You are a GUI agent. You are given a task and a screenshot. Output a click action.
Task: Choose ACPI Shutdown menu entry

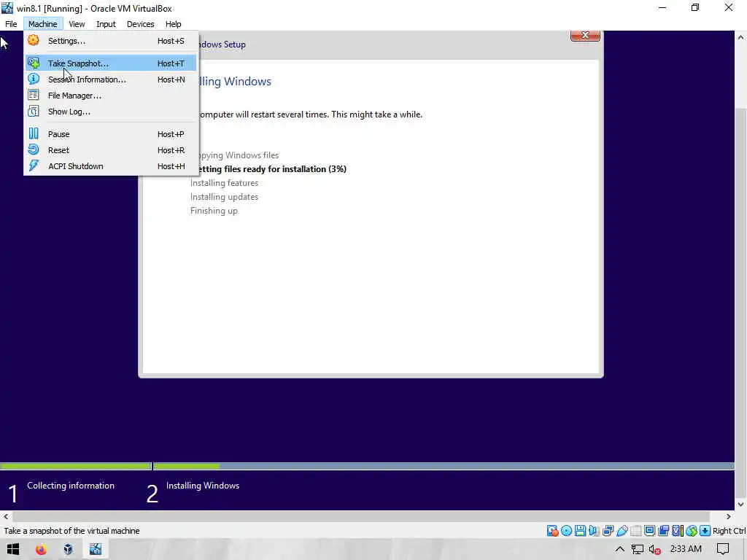pos(111,166)
